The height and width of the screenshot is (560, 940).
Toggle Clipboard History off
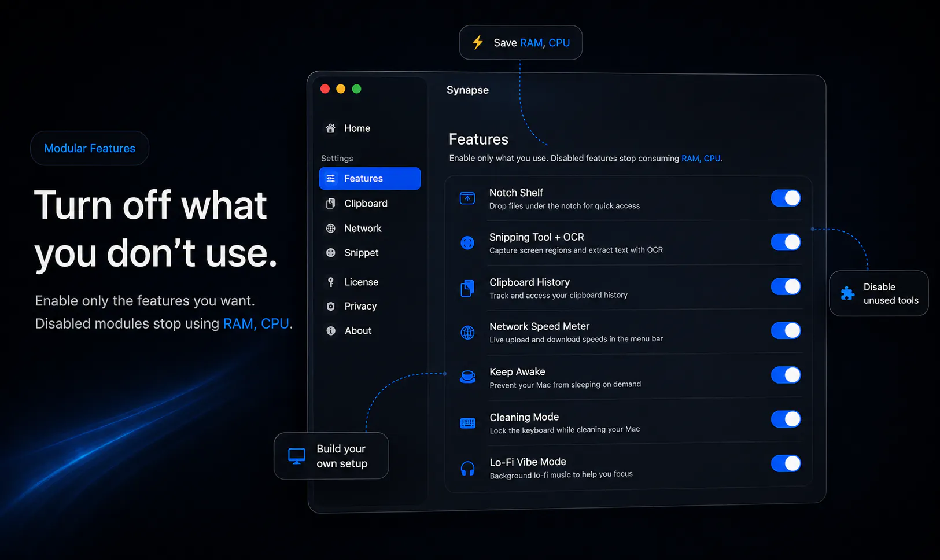pyautogui.click(x=786, y=286)
